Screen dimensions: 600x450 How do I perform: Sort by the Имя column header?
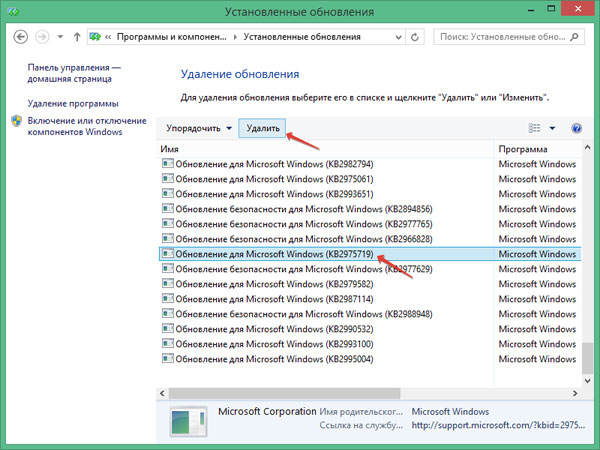pos(325,149)
